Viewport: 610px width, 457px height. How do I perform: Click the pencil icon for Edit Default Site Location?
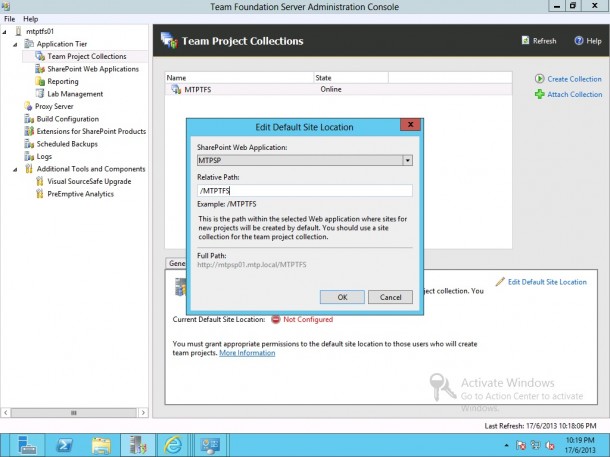(x=500, y=282)
